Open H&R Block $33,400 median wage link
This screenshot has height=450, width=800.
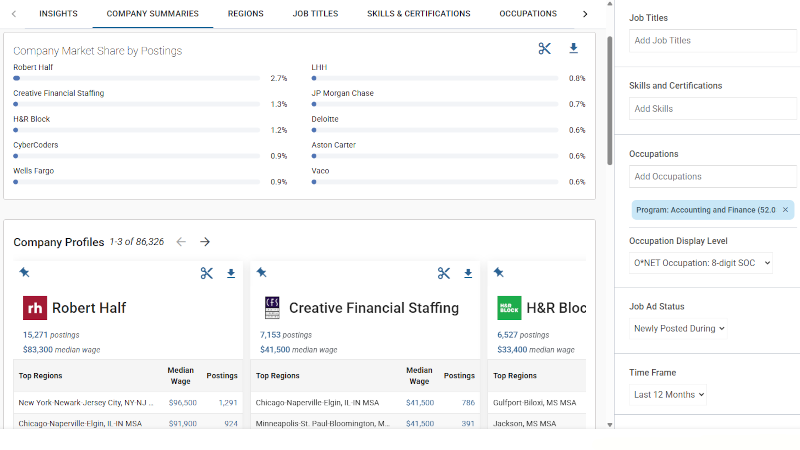click(x=536, y=350)
